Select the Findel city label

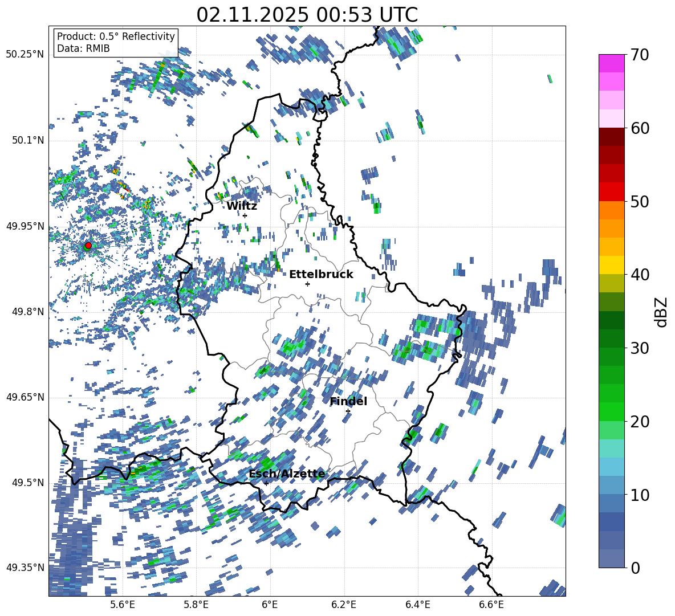pos(348,402)
